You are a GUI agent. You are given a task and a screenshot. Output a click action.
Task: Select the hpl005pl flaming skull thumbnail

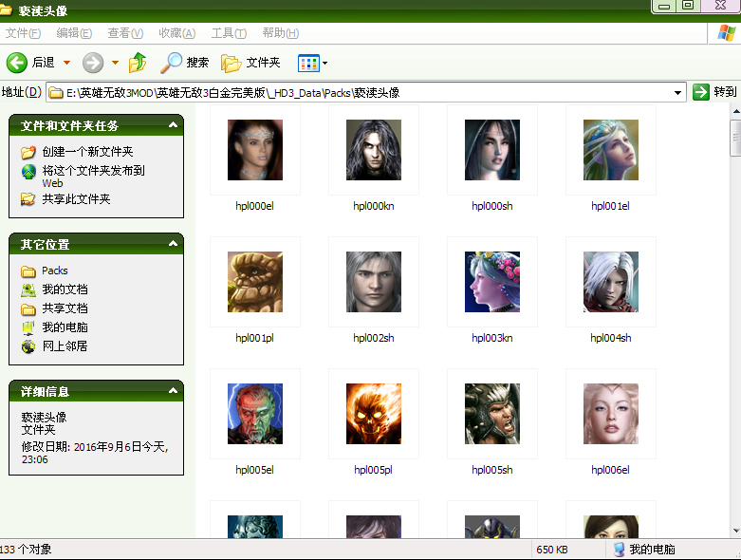(x=374, y=414)
